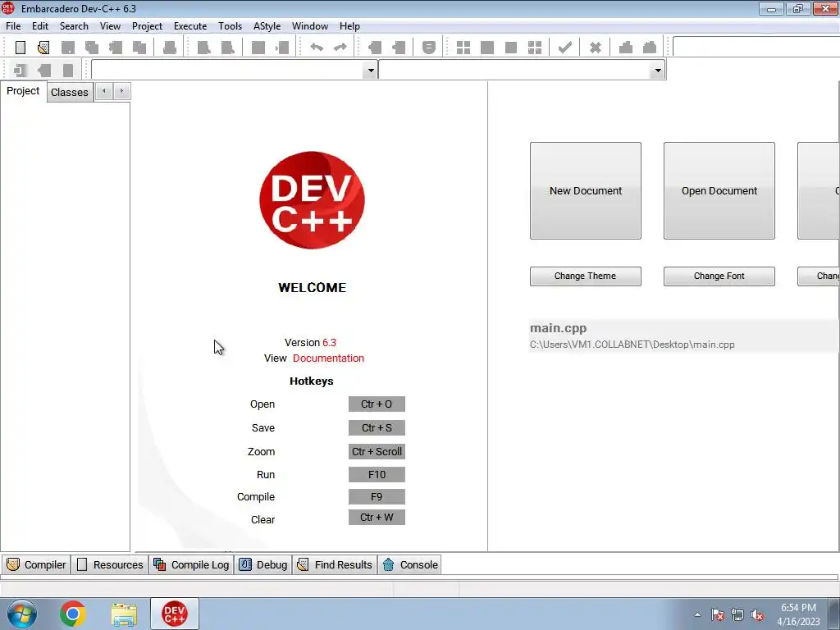This screenshot has width=840, height=630.
Task: Click the New Document button
Action: [586, 190]
